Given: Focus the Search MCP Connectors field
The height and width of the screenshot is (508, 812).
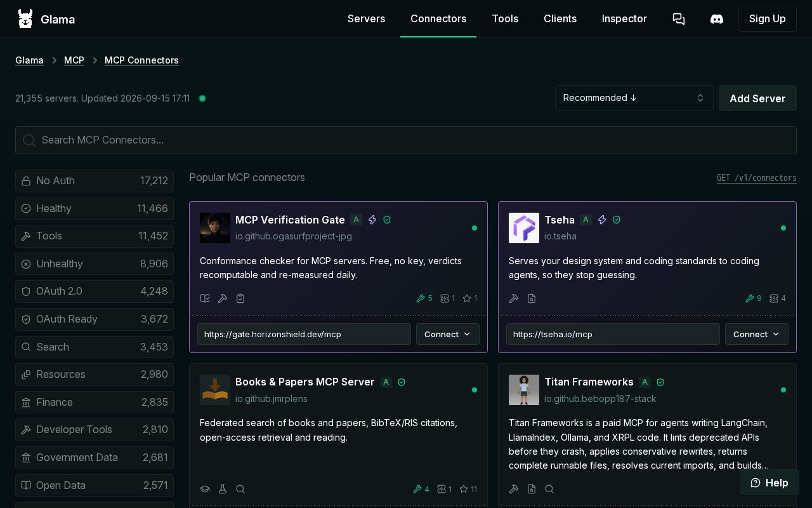Looking at the screenshot, I should tap(406, 140).
